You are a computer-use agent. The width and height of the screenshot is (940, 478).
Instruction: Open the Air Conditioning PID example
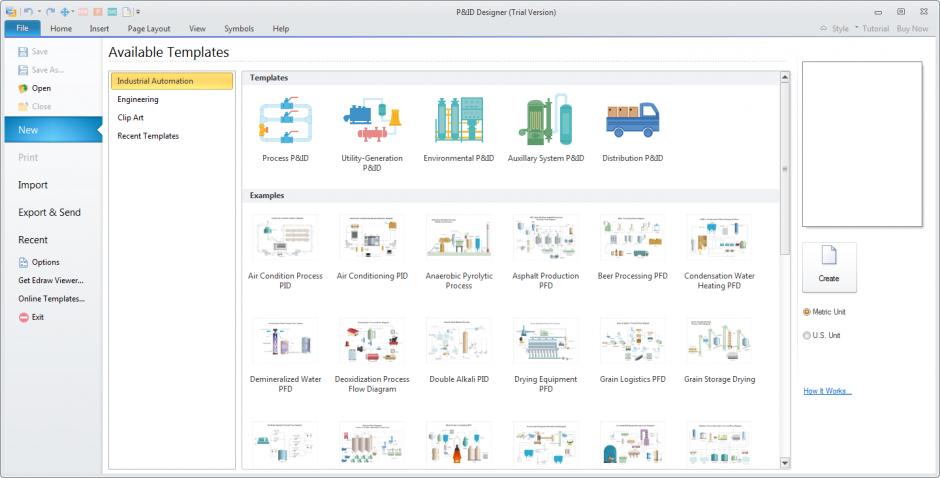[372, 248]
